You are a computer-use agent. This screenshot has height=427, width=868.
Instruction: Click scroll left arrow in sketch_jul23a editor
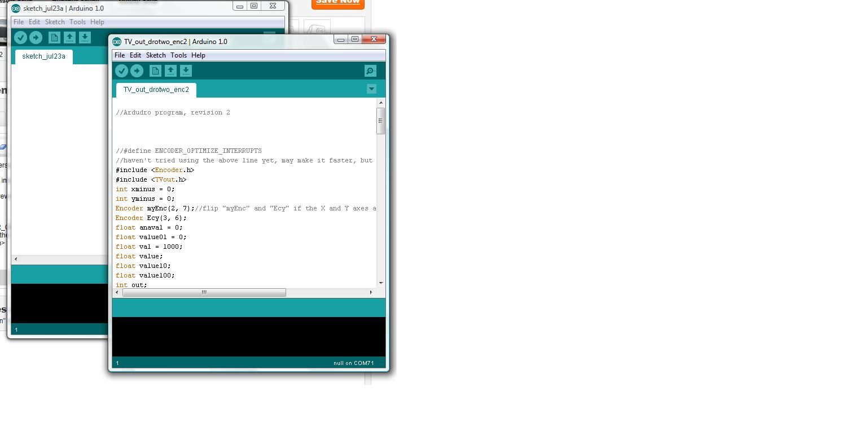tap(16, 259)
